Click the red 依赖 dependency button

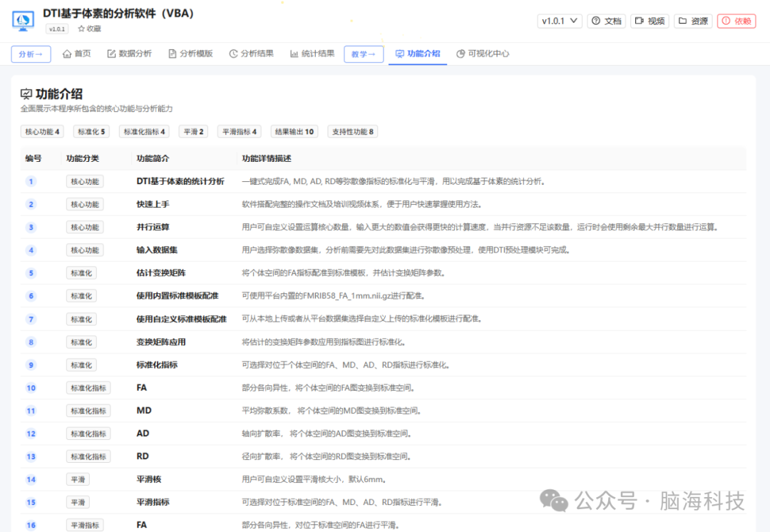pos(736,21)
